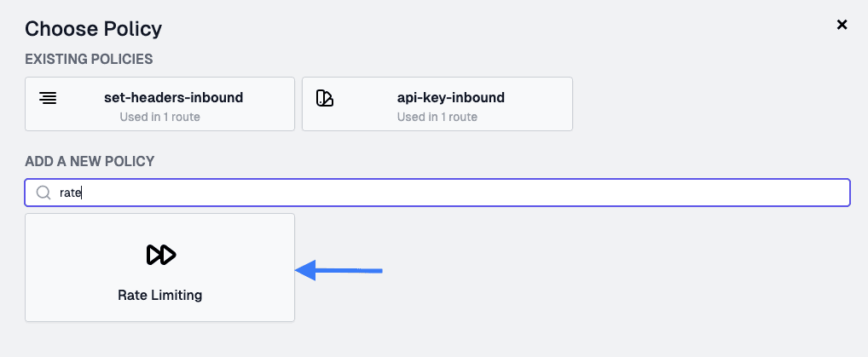Click the "Choose Policy" dialog title
This screenshot has width=868, height=357.
pos(94,29)
